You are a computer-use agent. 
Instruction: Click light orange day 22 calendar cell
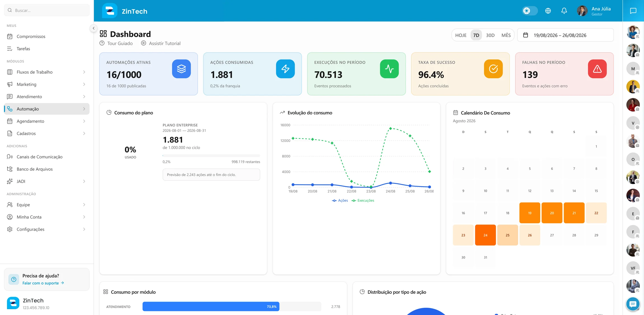point(596,213)
